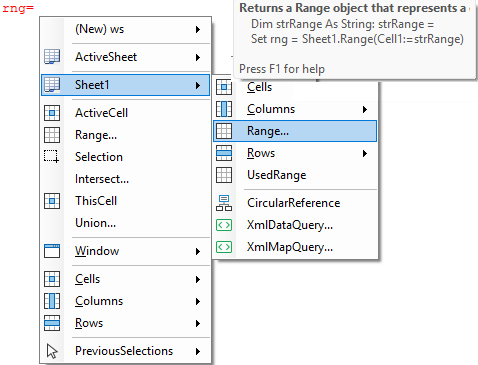Viewport: 478px width, 365px height.
Task: Click the XmlDataQuery code icon
Action: (224, 225)
